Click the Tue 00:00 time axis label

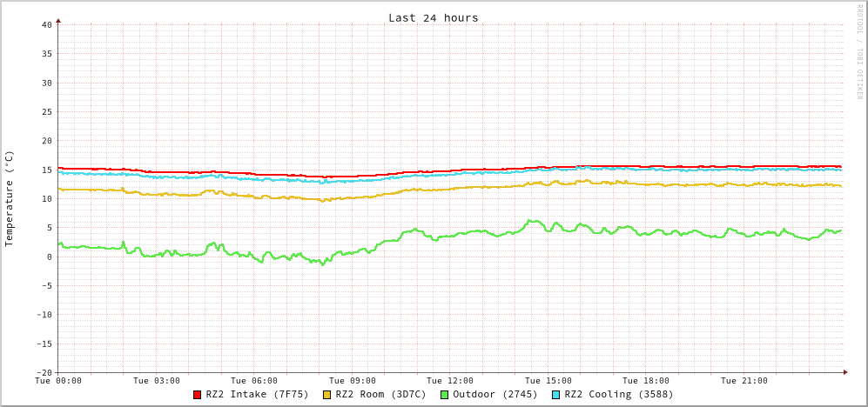(x=58, y=381)
